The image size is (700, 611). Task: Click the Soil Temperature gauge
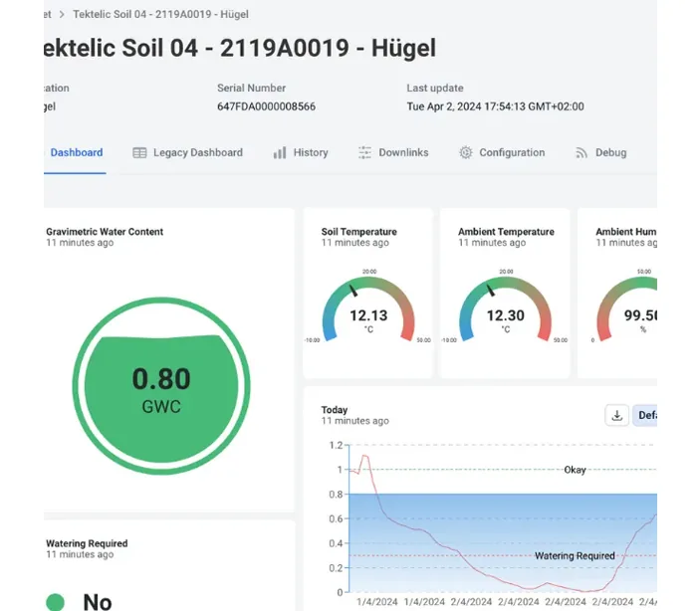coord(368,308)
